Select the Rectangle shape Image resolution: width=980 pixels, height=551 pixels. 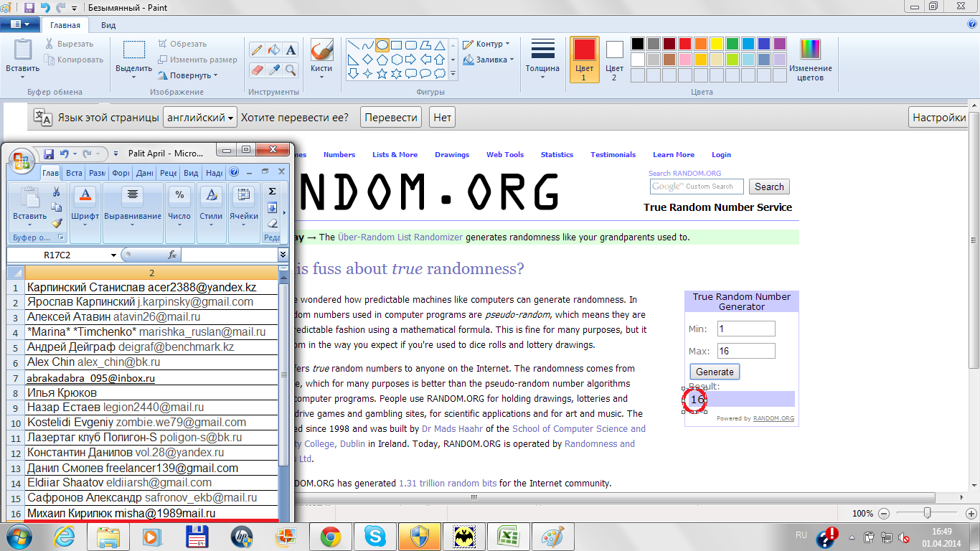[x=397, y=44]
